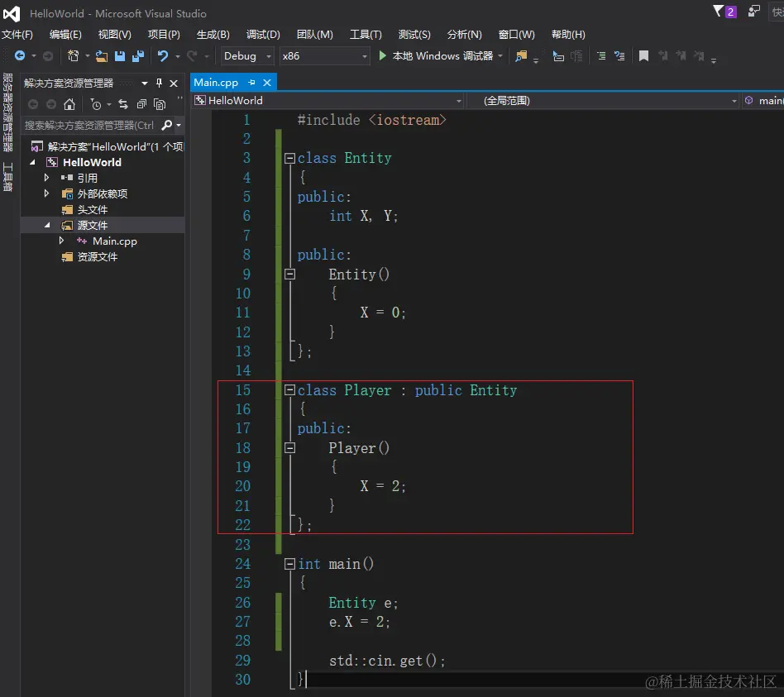This screenshot has width=784, height=697.
Task: Open the 帮助(H) menu
Action: (568, 35)
